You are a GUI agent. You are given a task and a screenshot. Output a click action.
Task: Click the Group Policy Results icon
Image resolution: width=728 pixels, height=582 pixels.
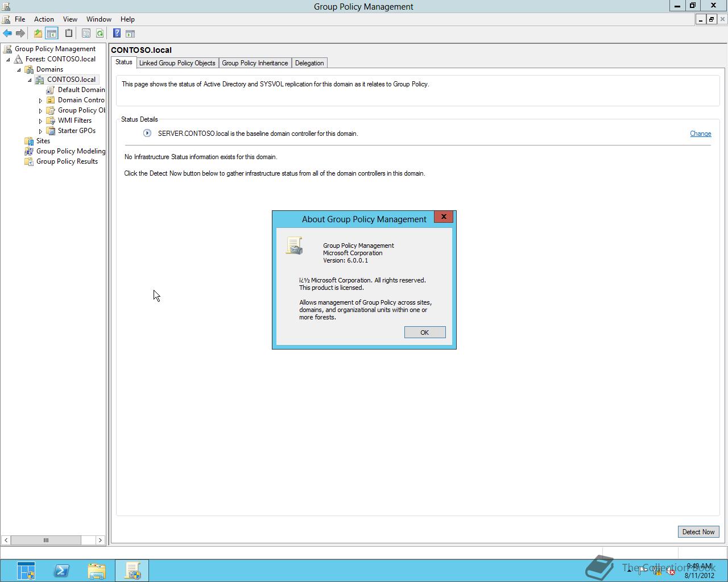click(29, 161)
